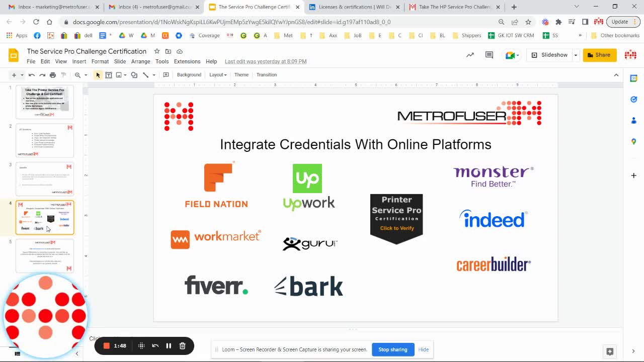Click the Paint format roller icon

(x=63, y=75)
